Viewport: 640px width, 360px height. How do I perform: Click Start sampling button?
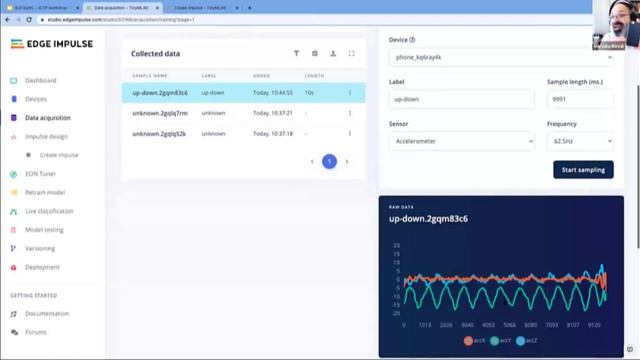(583, 170)
